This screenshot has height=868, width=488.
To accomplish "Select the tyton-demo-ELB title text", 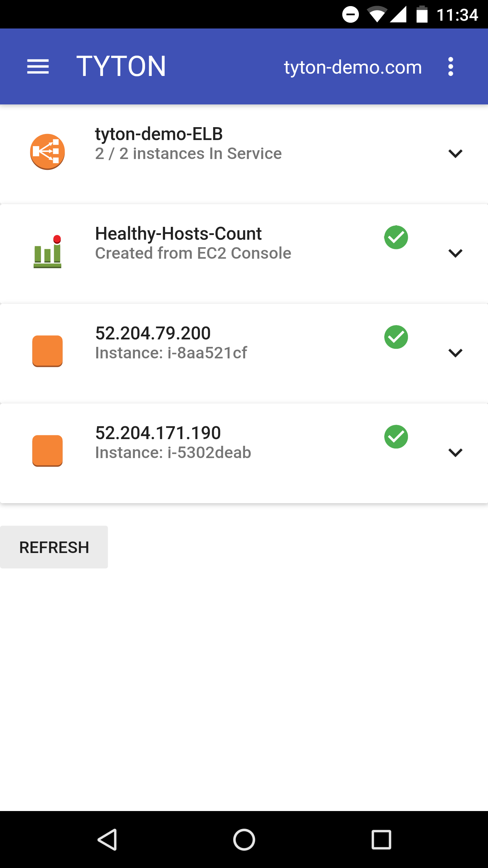I will point(159,134).
